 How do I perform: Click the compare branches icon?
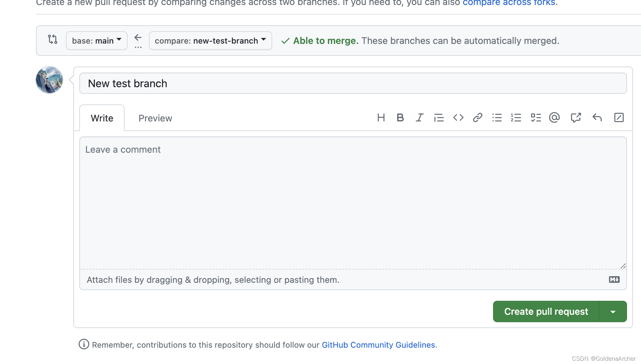point(53,39)
